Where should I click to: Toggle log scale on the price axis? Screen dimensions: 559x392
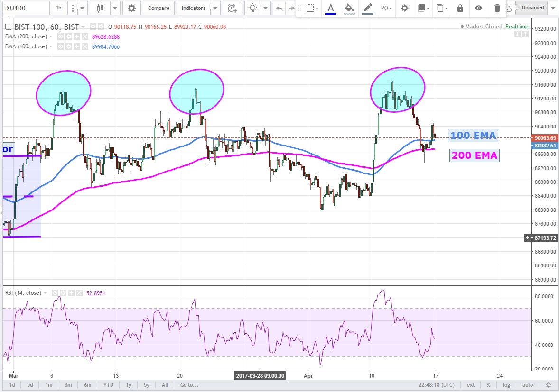pyautogui.click(x=506, y=385)
